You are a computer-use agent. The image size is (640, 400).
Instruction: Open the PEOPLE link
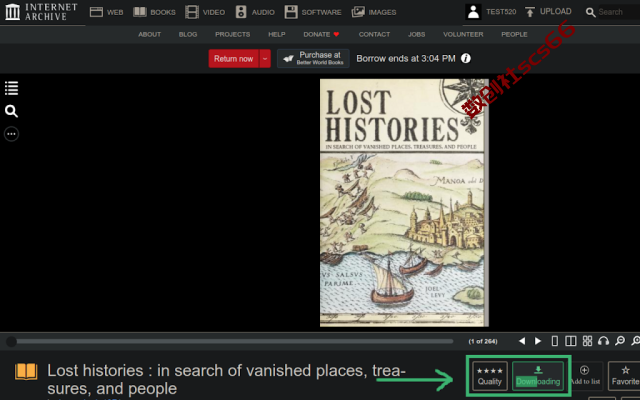[514, 34]
